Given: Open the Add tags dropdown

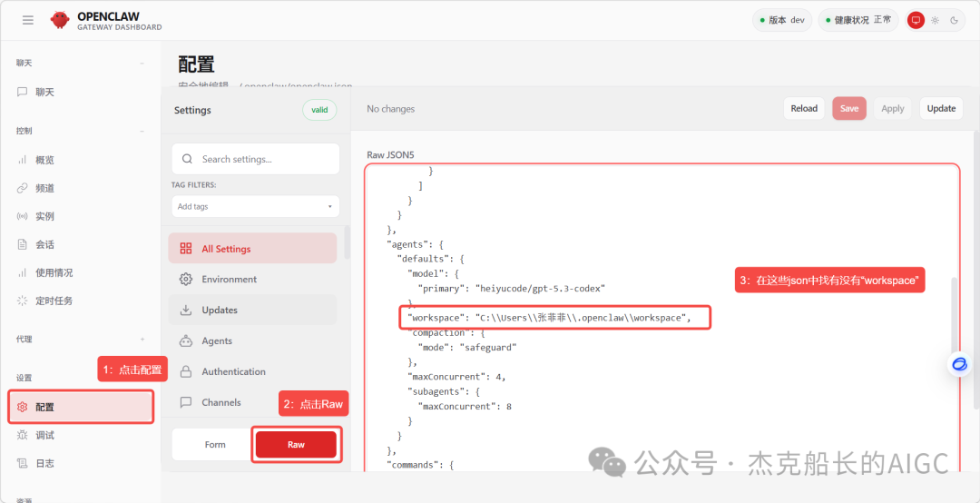Looking at the screenshot, I should click(x=256, y=206).
